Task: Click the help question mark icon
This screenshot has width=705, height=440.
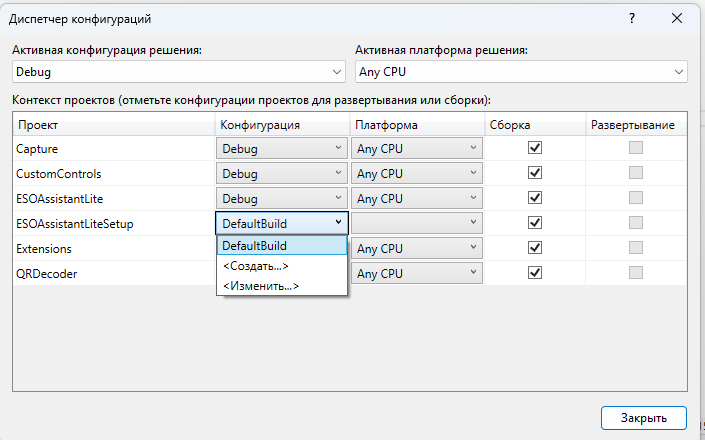Action: [x=631, y=19]
